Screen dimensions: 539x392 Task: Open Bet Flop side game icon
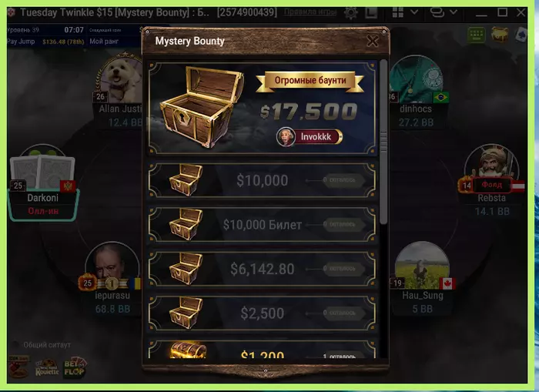pyautogui.click(x=75, y=367)
